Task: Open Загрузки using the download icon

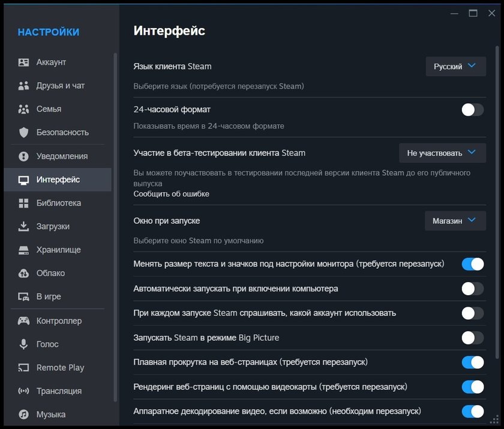Action: (24, 227)
